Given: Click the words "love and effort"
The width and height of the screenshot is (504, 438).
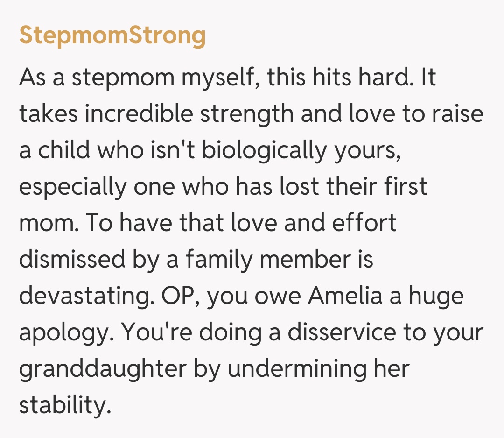Looking at the screenshot, I should click(313, 223).
